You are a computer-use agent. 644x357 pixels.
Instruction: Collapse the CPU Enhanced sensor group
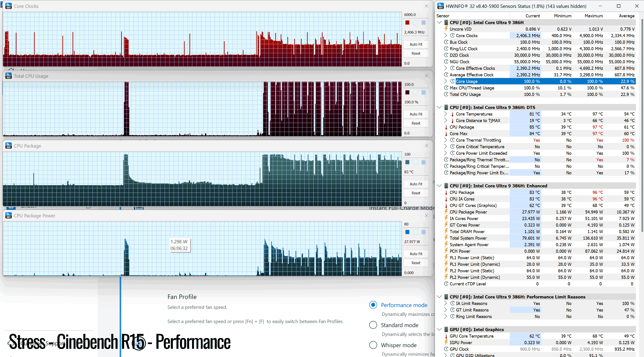point(439,186)
